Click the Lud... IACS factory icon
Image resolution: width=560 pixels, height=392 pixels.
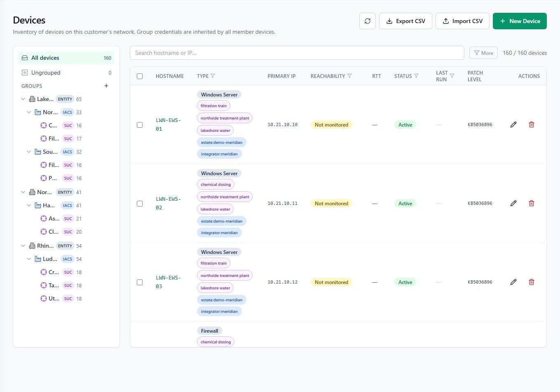(x=38, y=259)
